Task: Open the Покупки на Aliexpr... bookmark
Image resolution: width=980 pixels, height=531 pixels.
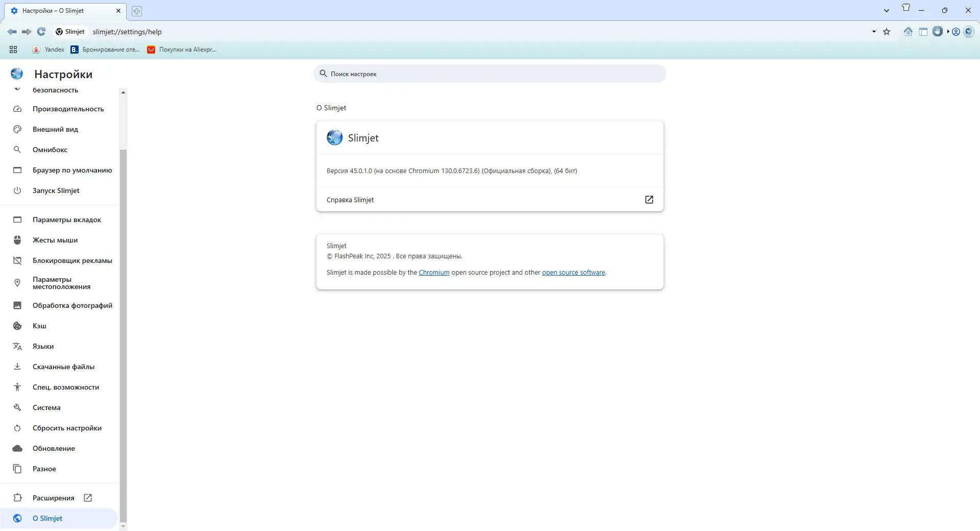Action: coord(182,50)
